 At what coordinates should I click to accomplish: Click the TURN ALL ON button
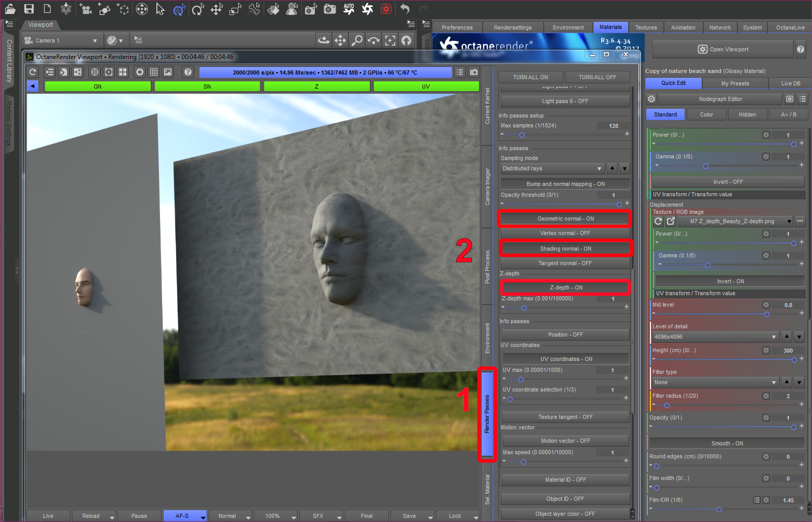tap(530, 77)
